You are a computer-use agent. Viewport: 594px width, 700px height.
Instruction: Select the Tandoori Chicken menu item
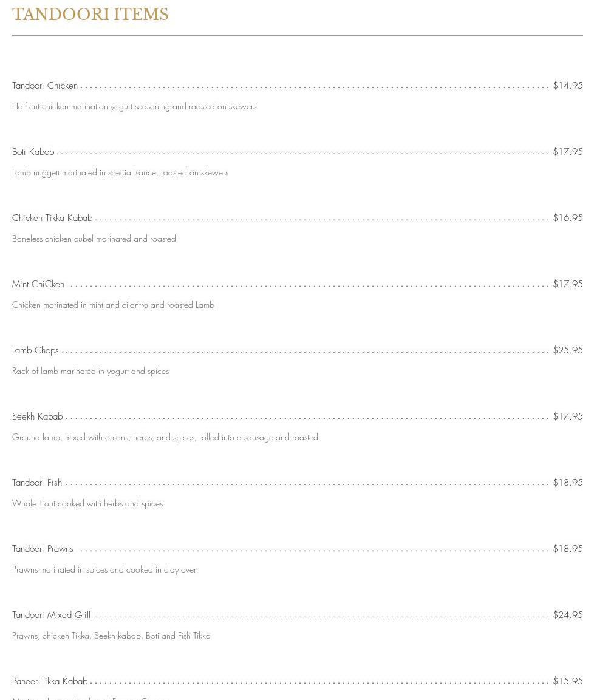point(45,86)
